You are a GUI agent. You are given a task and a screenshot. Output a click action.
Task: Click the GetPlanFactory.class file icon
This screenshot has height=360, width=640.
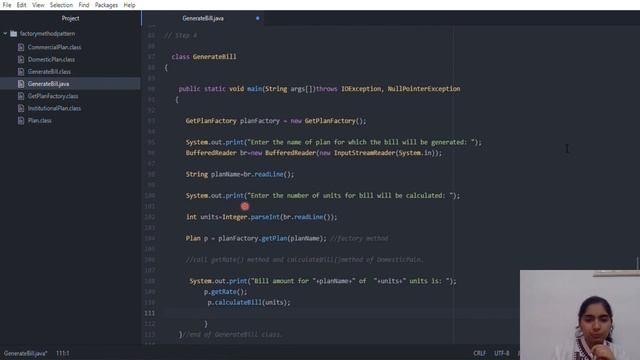[x=21, y=96]
